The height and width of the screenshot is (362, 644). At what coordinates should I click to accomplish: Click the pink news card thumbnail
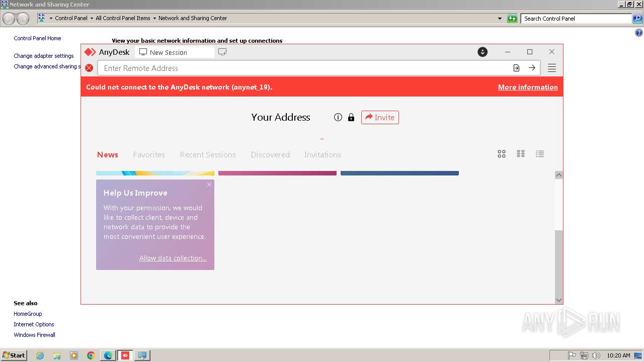277,173
